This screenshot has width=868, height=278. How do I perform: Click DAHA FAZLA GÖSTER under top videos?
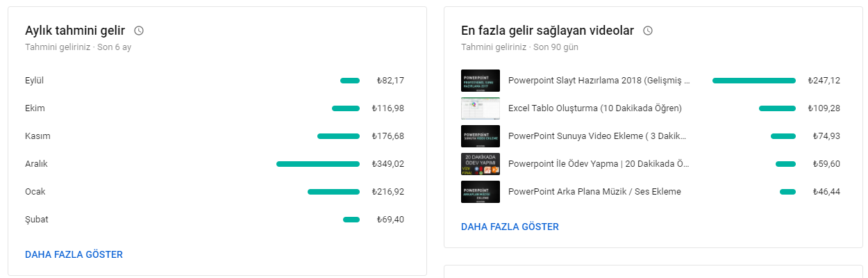[510, 227]
